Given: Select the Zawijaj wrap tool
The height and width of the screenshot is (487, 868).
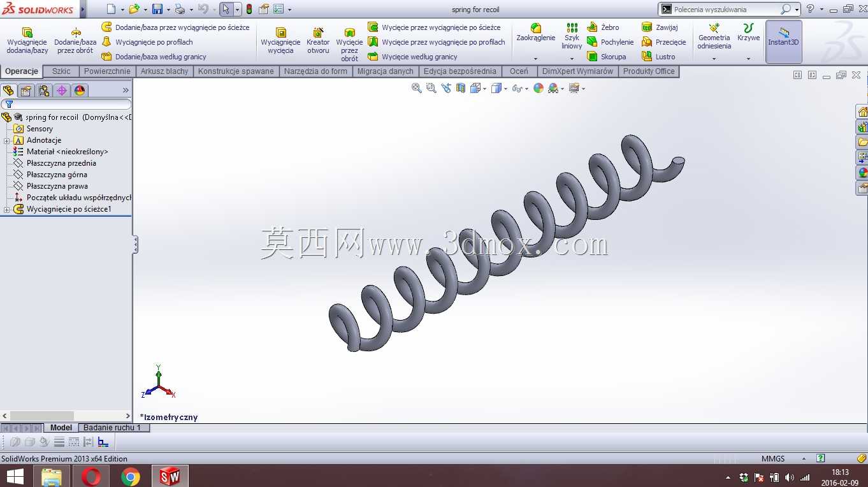Looking at the screenshot, I should (x=660, y=27).
